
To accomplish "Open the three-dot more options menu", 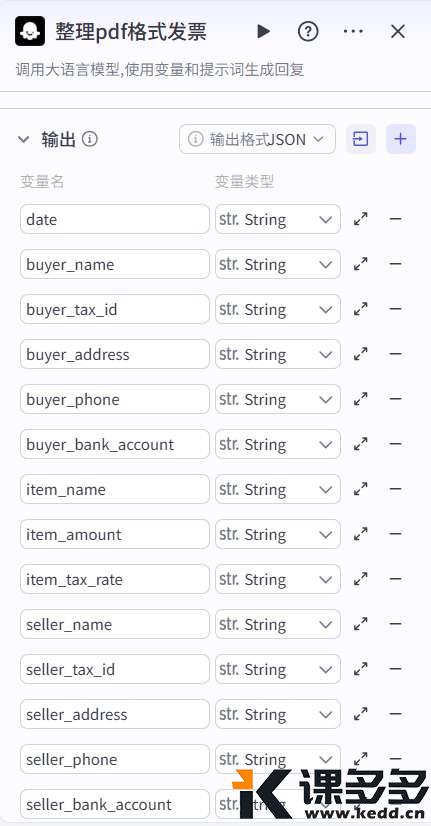I will [353, 32].
